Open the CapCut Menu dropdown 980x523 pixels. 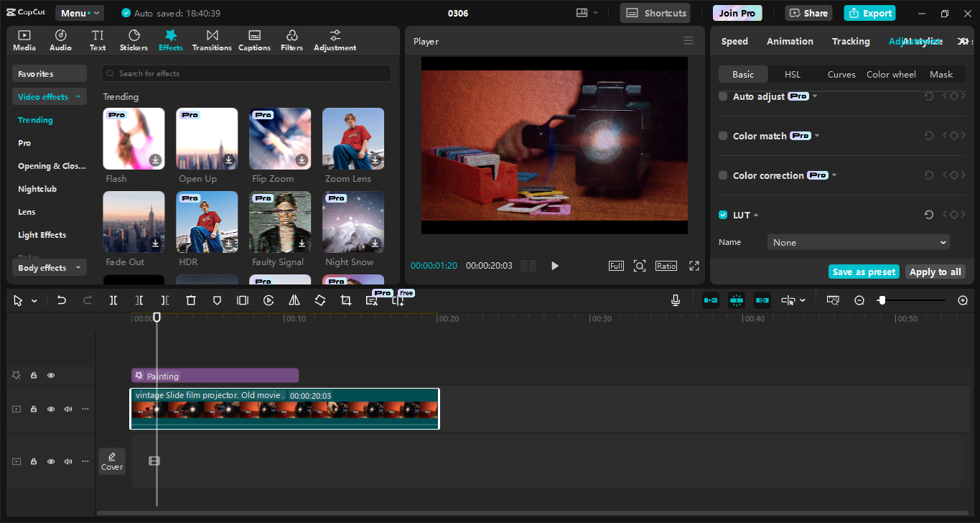(79, 12)
